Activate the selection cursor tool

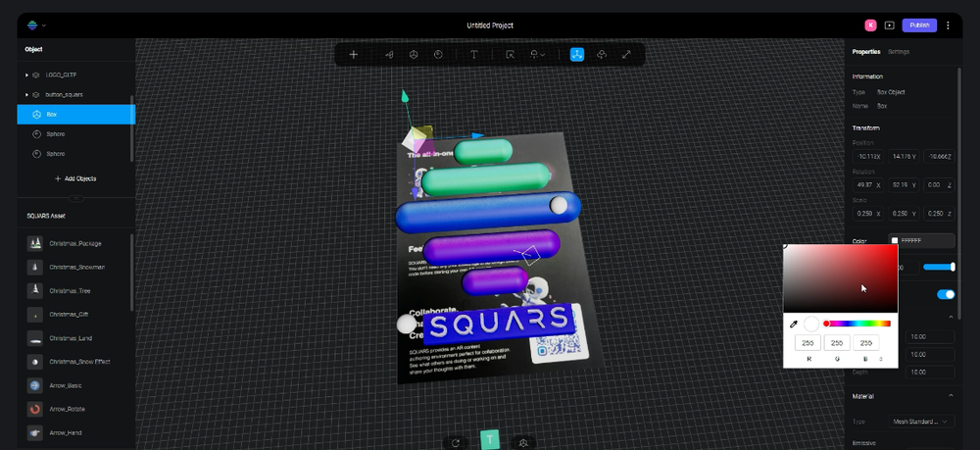tap(510, 54)
